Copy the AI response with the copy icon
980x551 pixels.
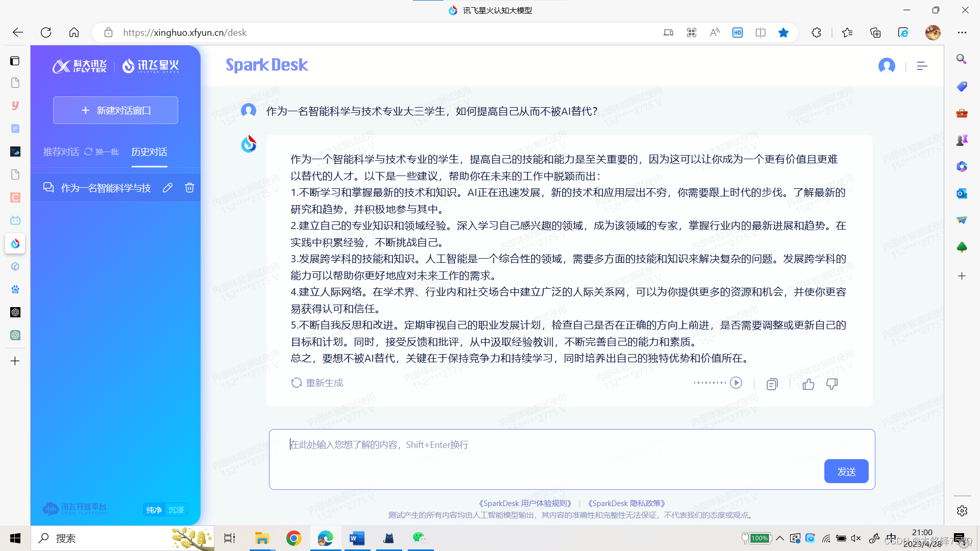pyautogui.click(x=772, y=384)
